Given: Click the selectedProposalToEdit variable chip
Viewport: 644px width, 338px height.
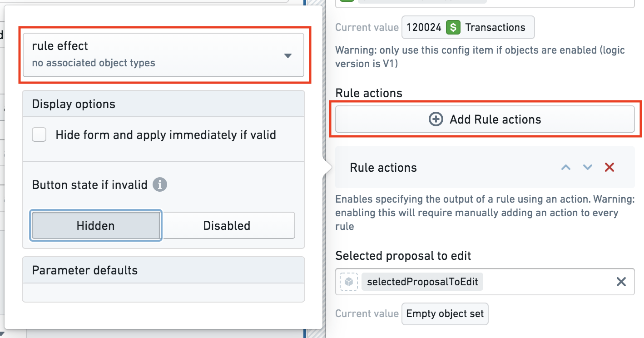Looking at the screenshot, I should point(422,282).
